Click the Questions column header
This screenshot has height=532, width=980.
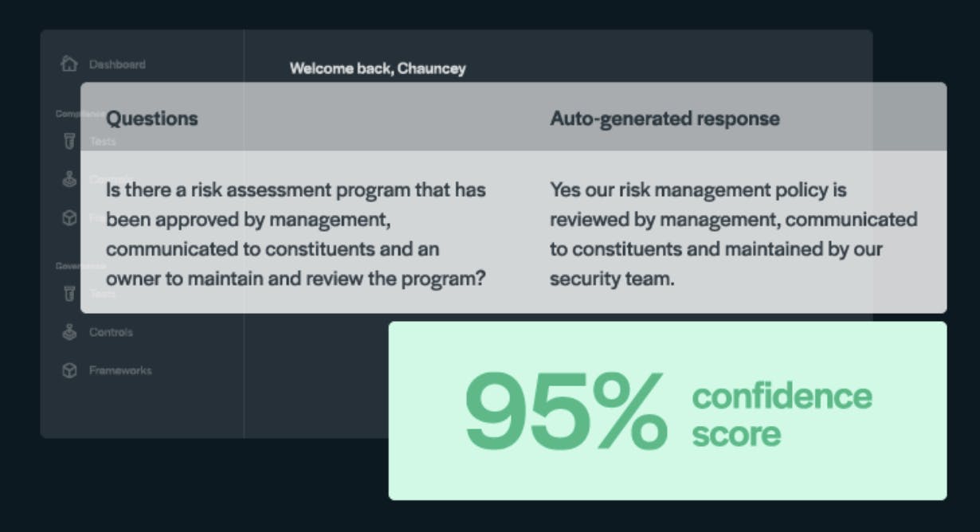click(x=151, y=119)
